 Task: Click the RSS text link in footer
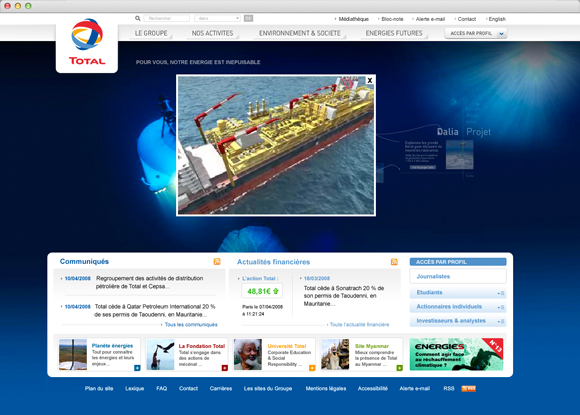pos(449,388)
